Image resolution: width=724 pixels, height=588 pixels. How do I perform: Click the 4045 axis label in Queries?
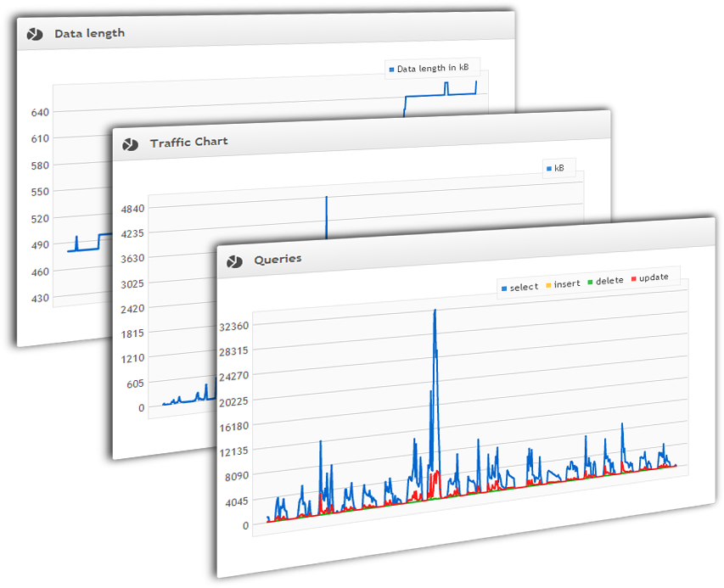coord(237,501)
